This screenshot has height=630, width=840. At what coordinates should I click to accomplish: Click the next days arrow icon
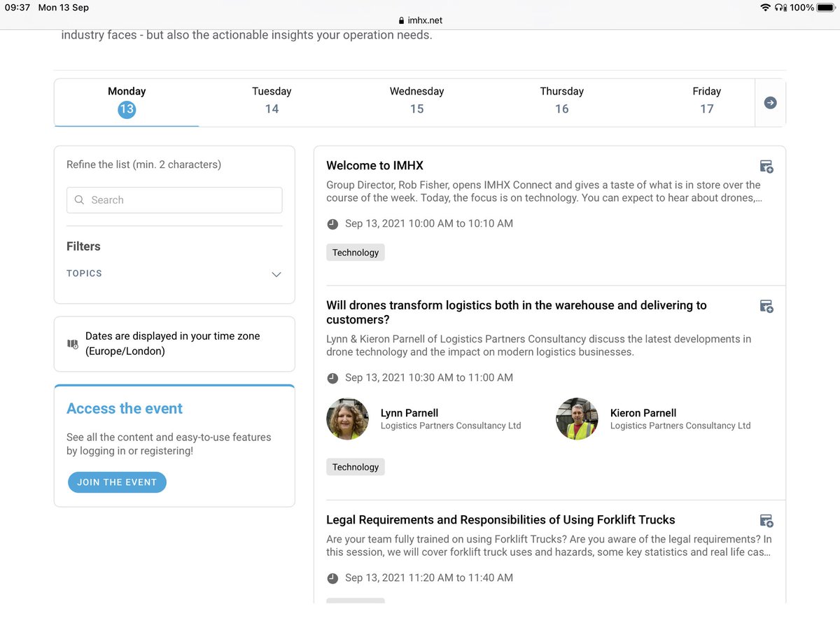(770, 103)
